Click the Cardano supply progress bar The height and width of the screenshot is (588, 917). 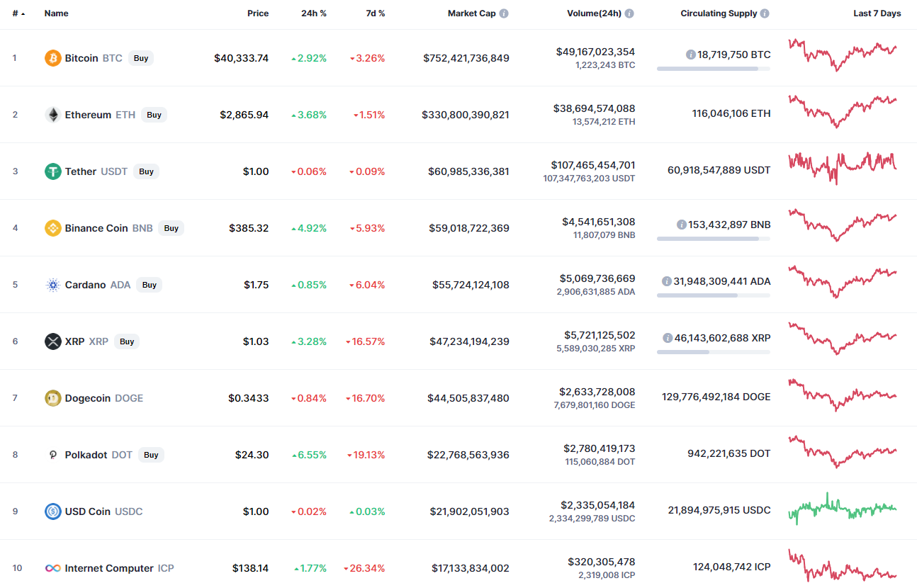[714, 295]
